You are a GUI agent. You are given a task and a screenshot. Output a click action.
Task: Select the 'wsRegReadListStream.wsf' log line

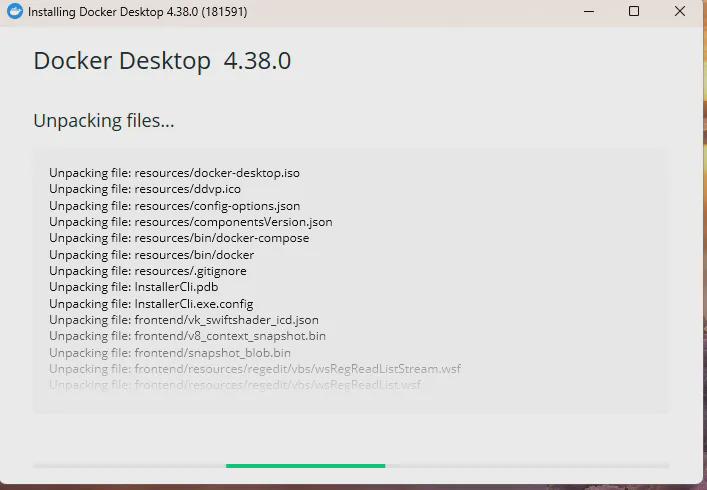click(255, 369)
